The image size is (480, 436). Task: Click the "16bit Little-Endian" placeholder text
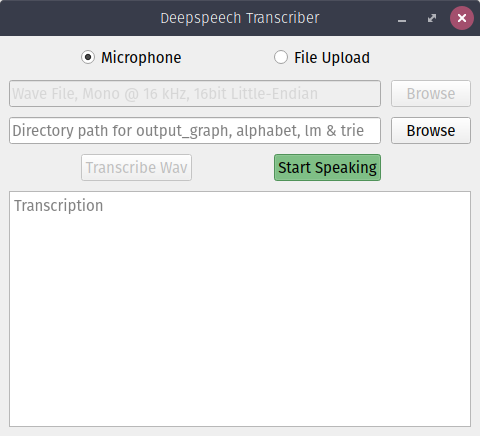256,94
